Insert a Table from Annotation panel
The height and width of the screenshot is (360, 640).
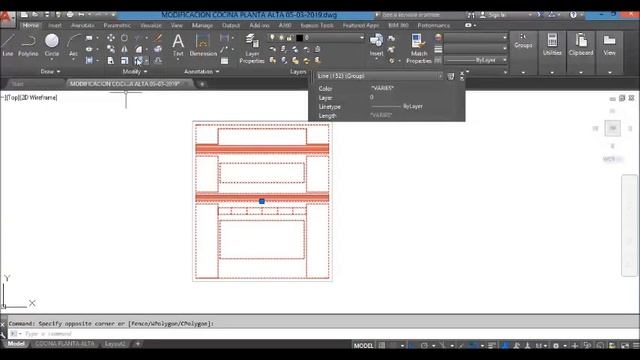click(x=224, y=61)
